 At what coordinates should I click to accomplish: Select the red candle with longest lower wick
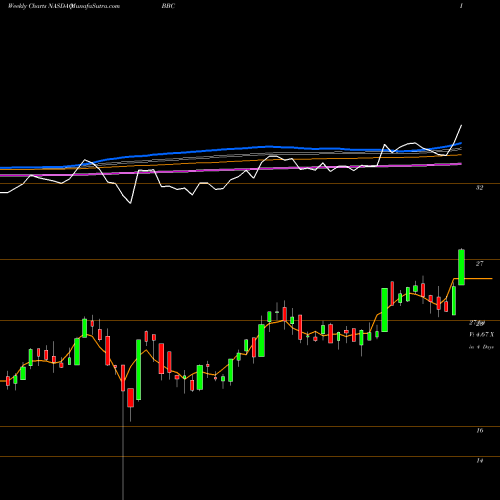tap(123, 378)
